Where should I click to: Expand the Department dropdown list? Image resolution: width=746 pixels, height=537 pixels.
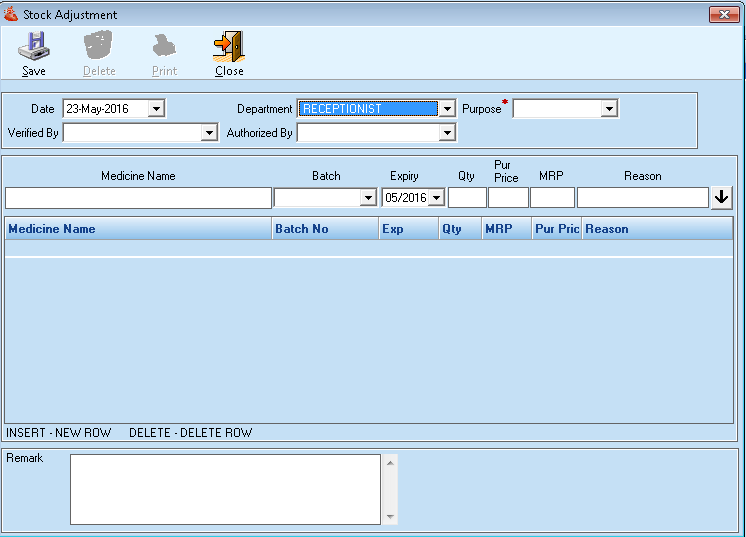[447, 108]
